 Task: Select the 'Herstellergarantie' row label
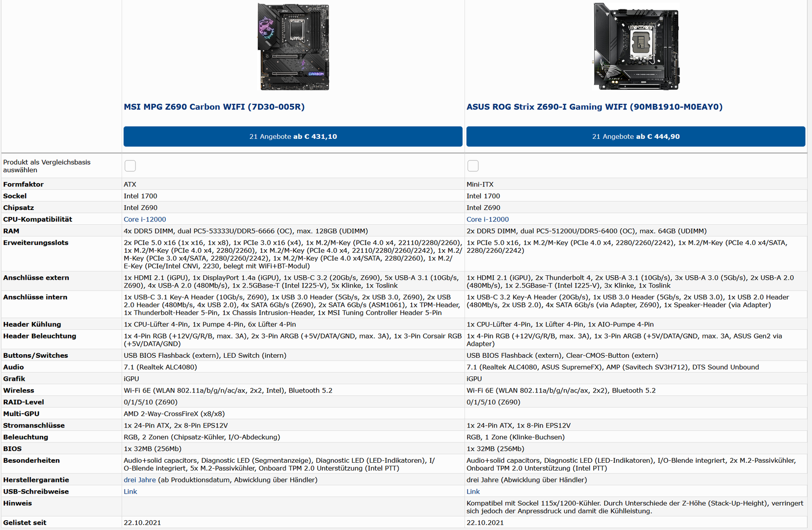click(36, 480)
